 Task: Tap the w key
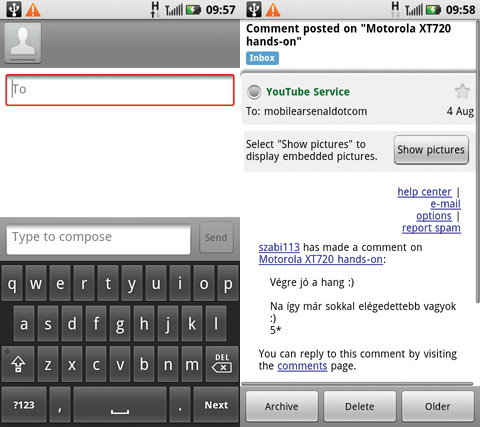36,283
